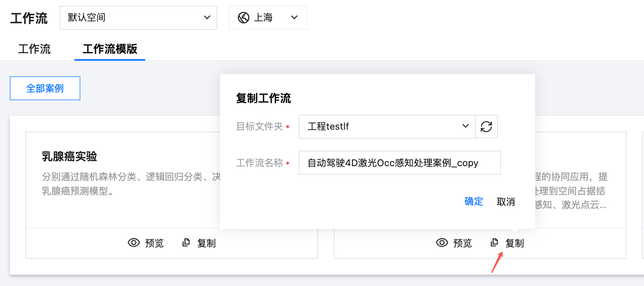Click the eye icon under 乳腺癌实验 card

coord(134,243)
